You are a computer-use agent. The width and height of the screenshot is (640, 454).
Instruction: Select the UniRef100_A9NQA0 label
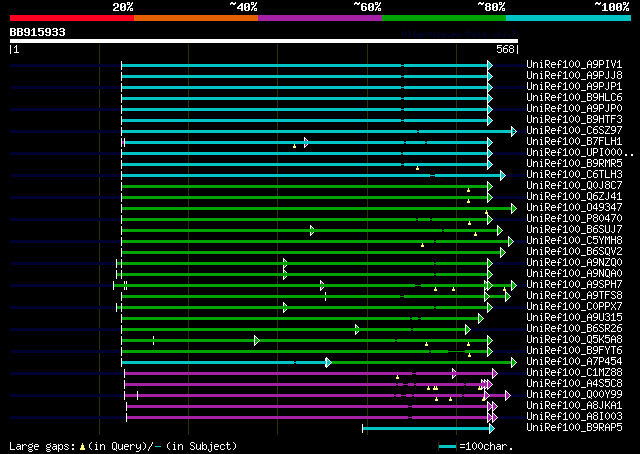click(574, 274)
